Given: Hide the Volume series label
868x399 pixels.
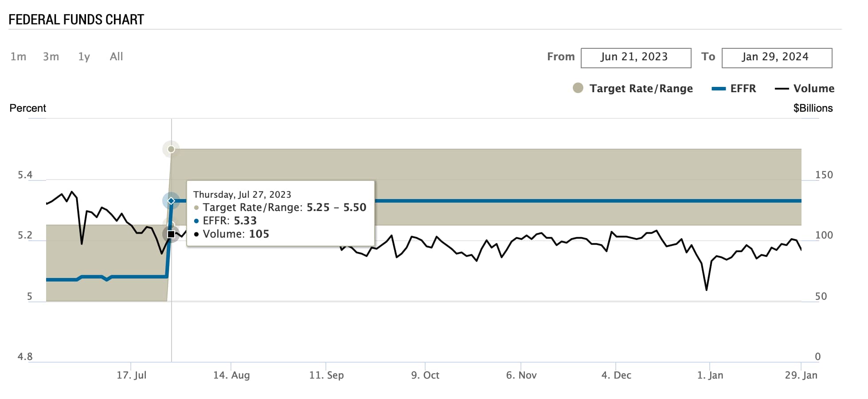Looking at the screenshot, I should click(x=813, y=89).
